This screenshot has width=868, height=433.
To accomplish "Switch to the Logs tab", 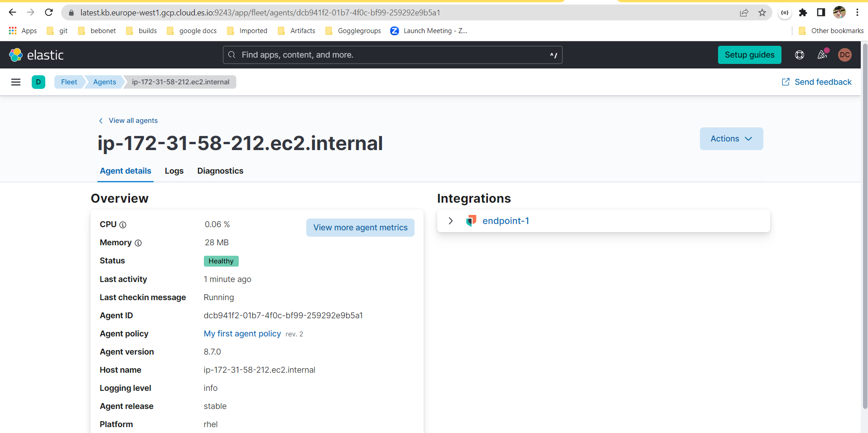I will tap(174, 171).
